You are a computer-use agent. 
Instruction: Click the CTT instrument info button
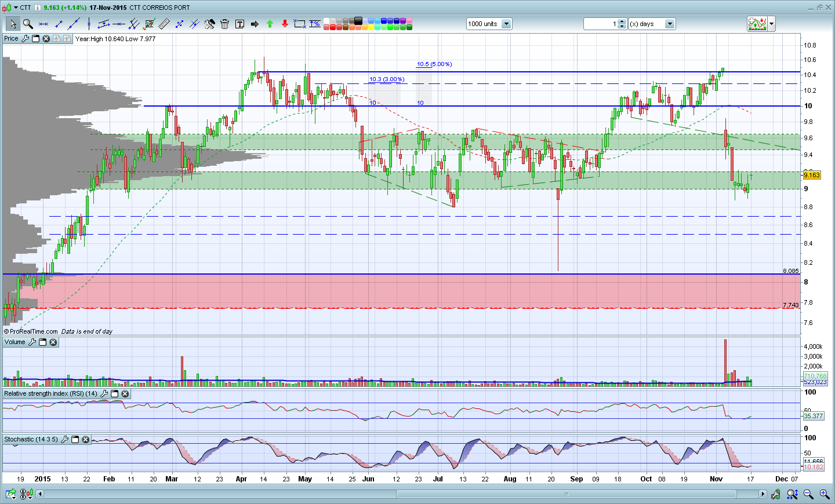click(38, 8)
